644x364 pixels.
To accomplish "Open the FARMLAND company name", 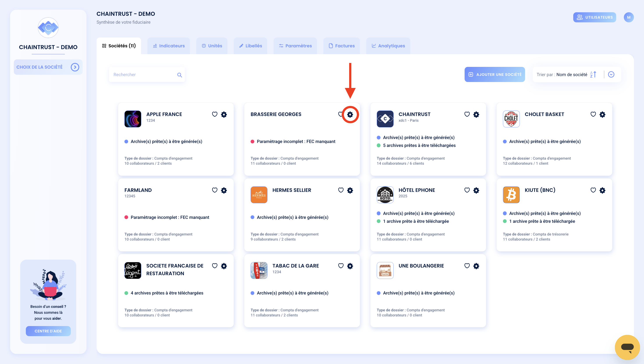I will tap(138, 190).
